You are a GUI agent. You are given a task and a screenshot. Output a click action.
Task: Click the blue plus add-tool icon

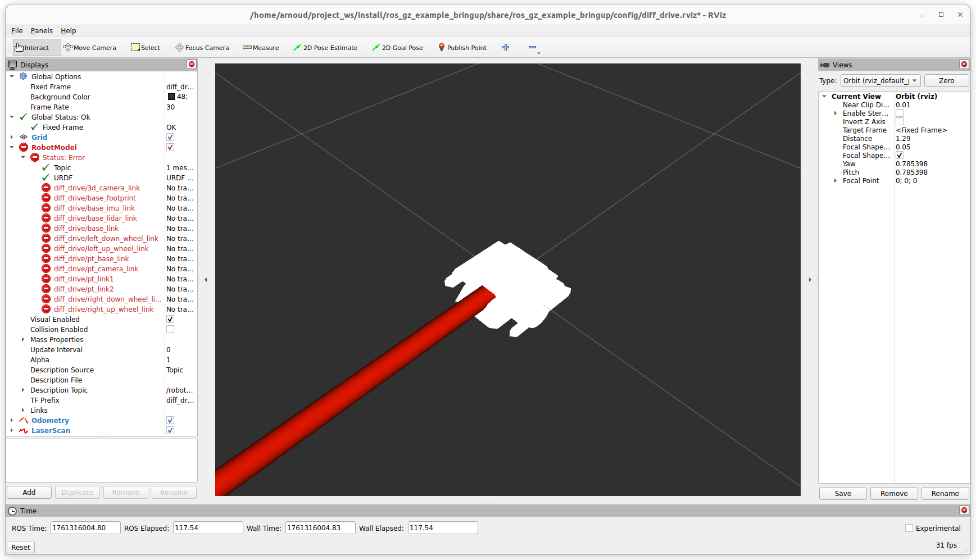[x=506, y=48]
